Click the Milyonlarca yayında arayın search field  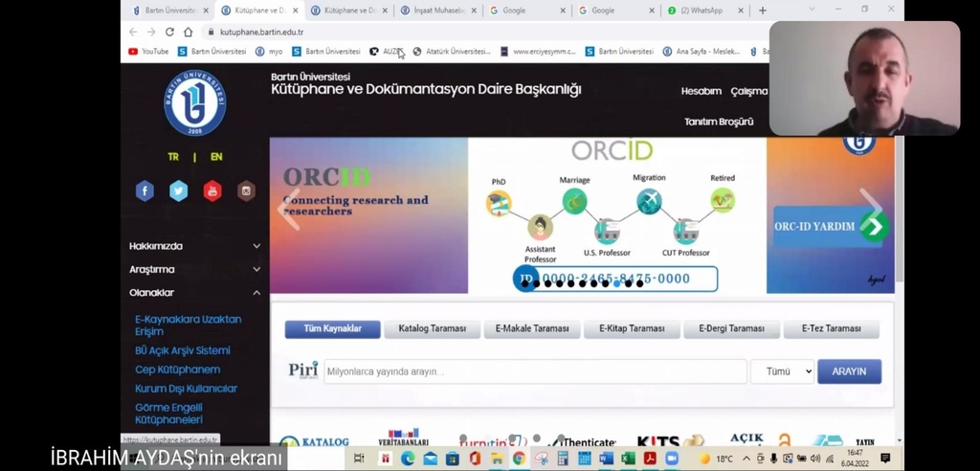pyautogui.click(x=535, y=371)
